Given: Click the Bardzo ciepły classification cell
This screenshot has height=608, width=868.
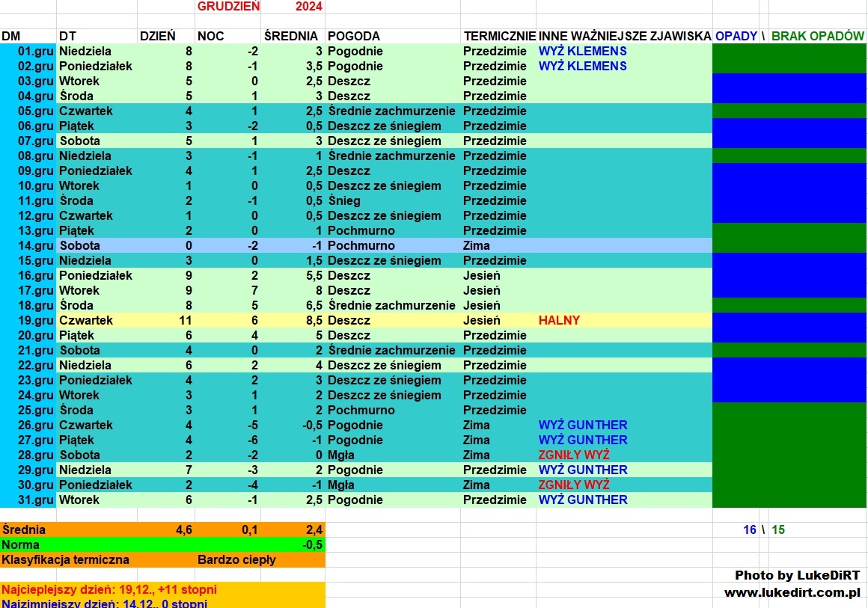Looking at the screenshot, I should [236, 559].
